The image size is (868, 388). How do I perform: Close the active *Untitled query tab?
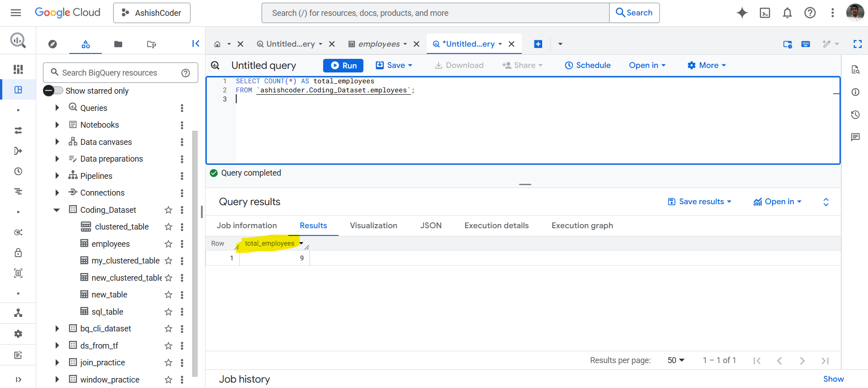point(511,44)
